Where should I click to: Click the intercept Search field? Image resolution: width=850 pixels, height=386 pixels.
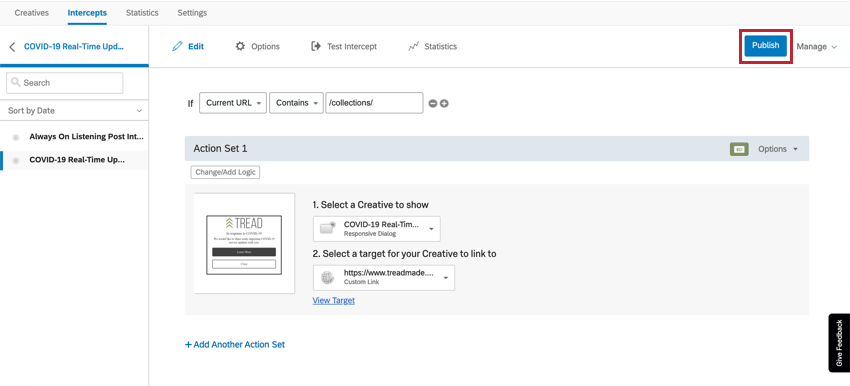pos(65,83)
